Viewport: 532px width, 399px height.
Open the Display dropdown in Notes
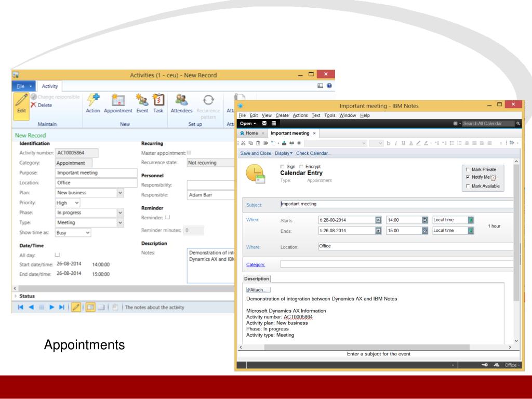pyautogui.click(x=284, y=153)
